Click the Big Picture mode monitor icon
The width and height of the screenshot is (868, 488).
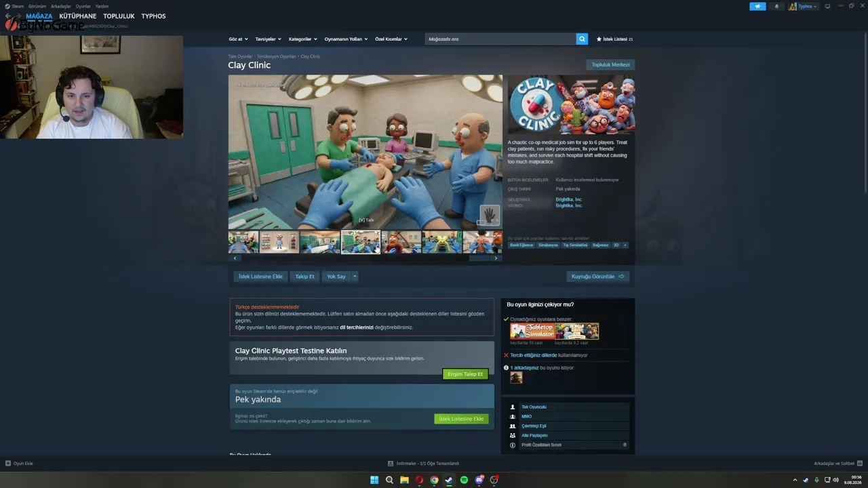tap(827, 6)
